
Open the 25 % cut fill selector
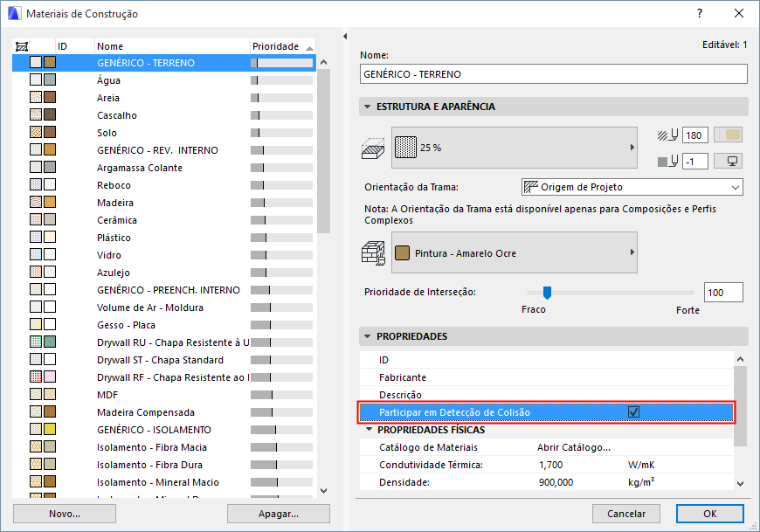coord(515,148)
